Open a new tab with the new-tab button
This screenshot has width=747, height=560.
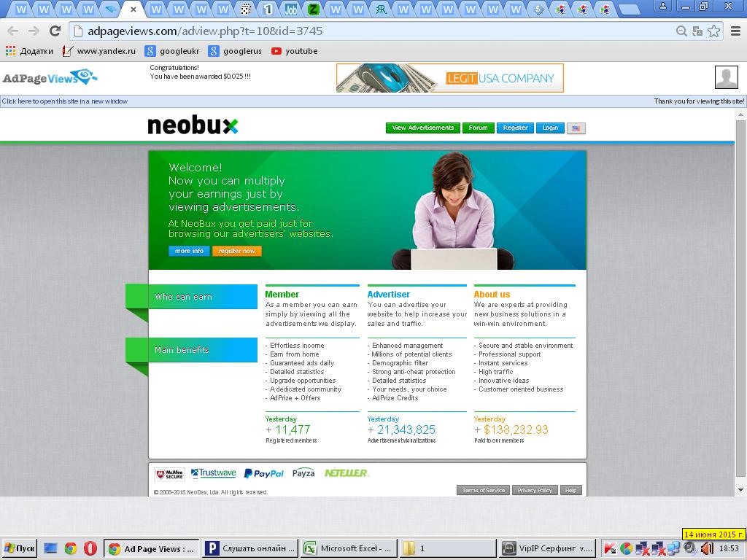pyautogui.click(x=629, y=9)
